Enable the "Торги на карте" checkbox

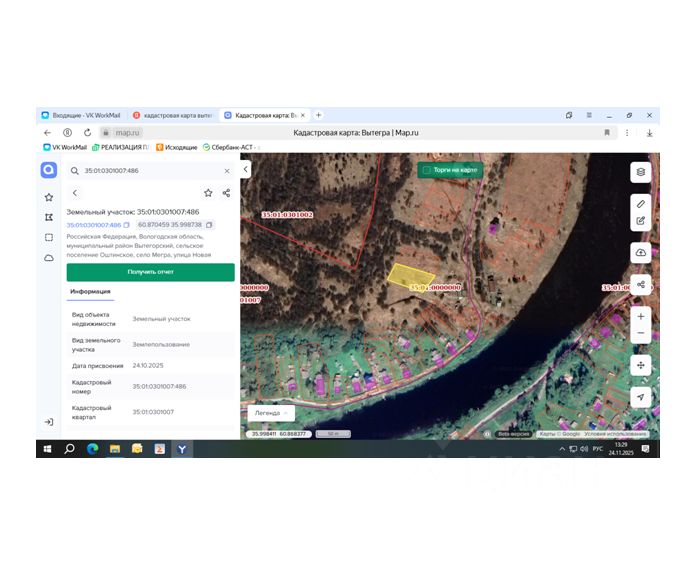point(427,170)
